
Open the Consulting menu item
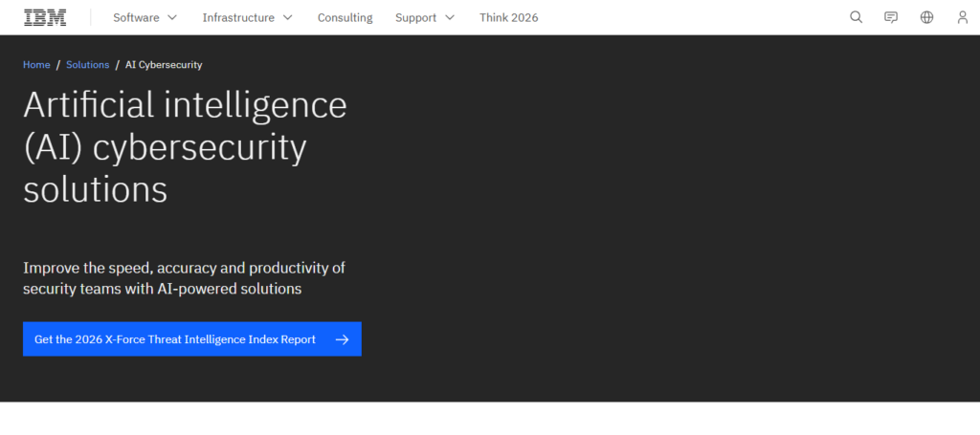tap(345, 17)
